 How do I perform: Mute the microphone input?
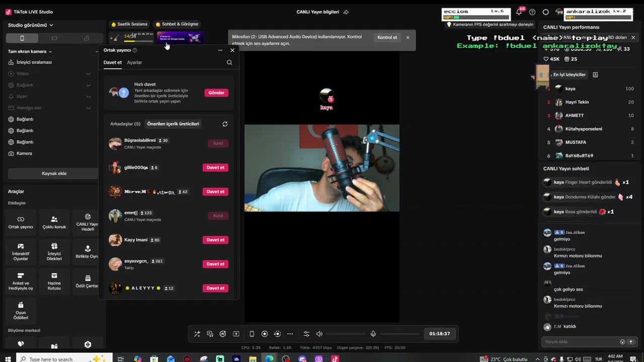[x=373, y=334]
